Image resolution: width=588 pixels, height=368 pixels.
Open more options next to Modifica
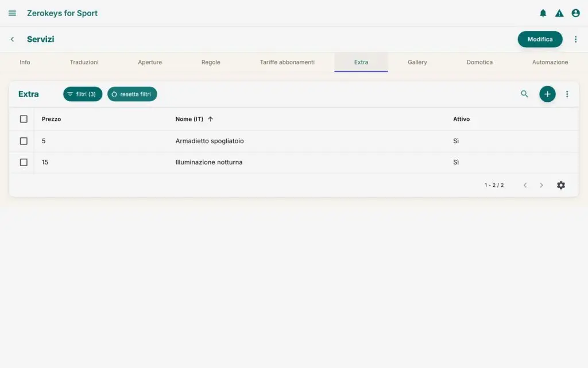[x=575, y=39]
